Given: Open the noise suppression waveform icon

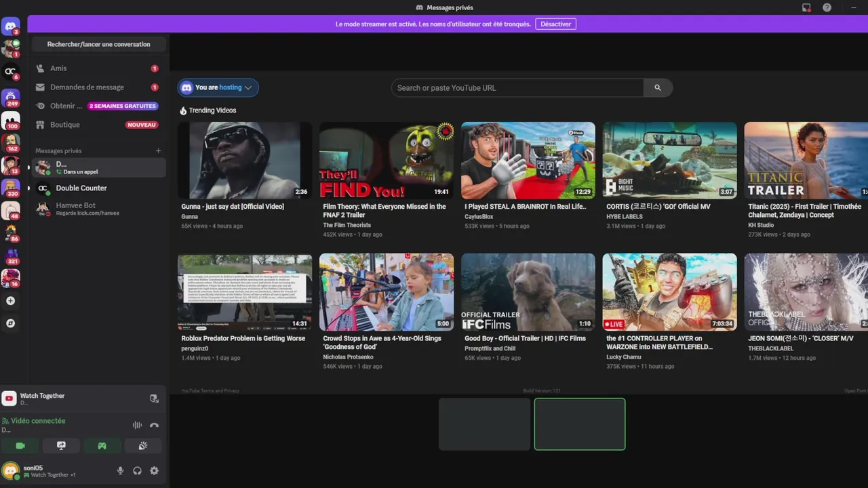Looking at the screenshot, I should point(137,425).
